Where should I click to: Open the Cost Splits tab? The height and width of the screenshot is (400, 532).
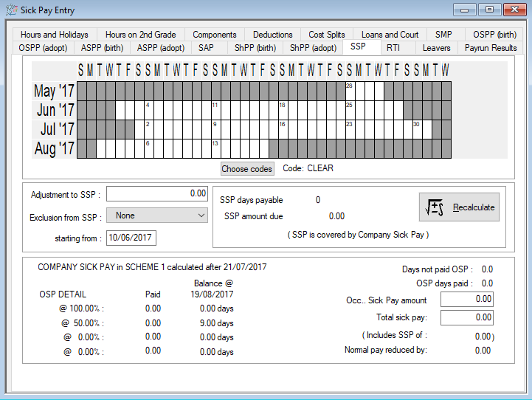pyautogui.click(x=326, y=35)
